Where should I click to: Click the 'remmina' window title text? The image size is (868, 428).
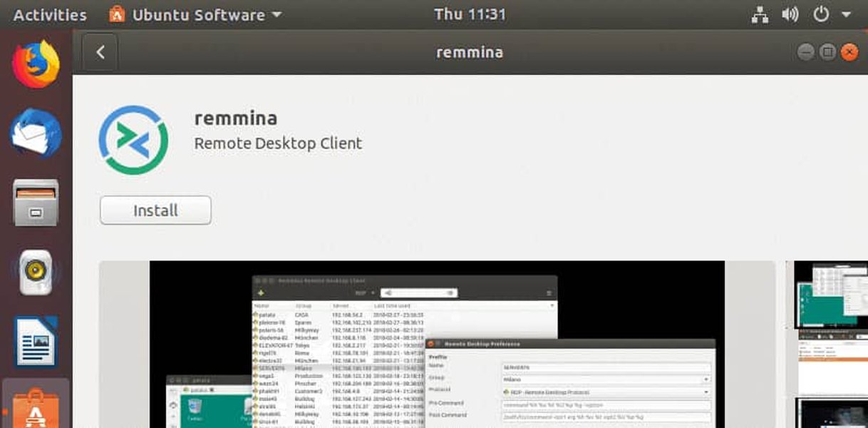pos(470,52)
